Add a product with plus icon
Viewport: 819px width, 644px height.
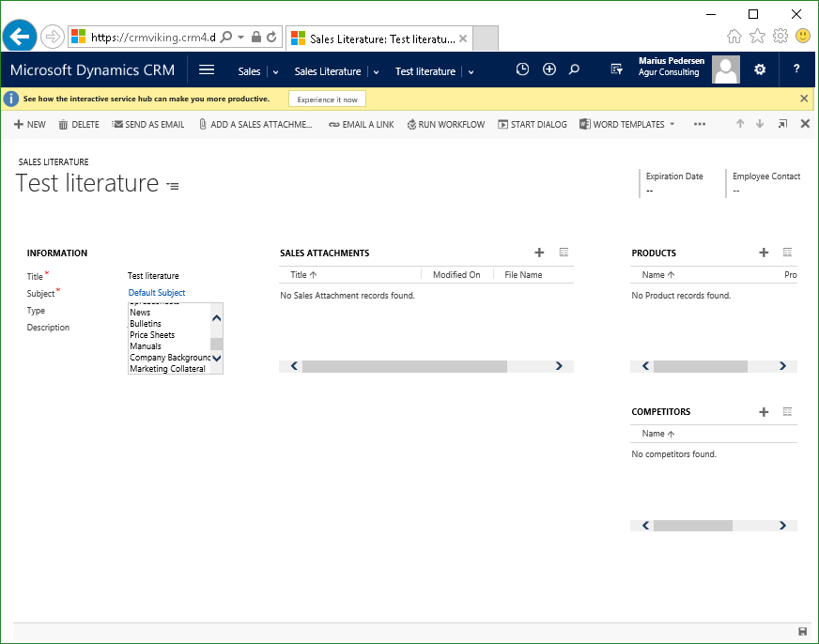764,253
